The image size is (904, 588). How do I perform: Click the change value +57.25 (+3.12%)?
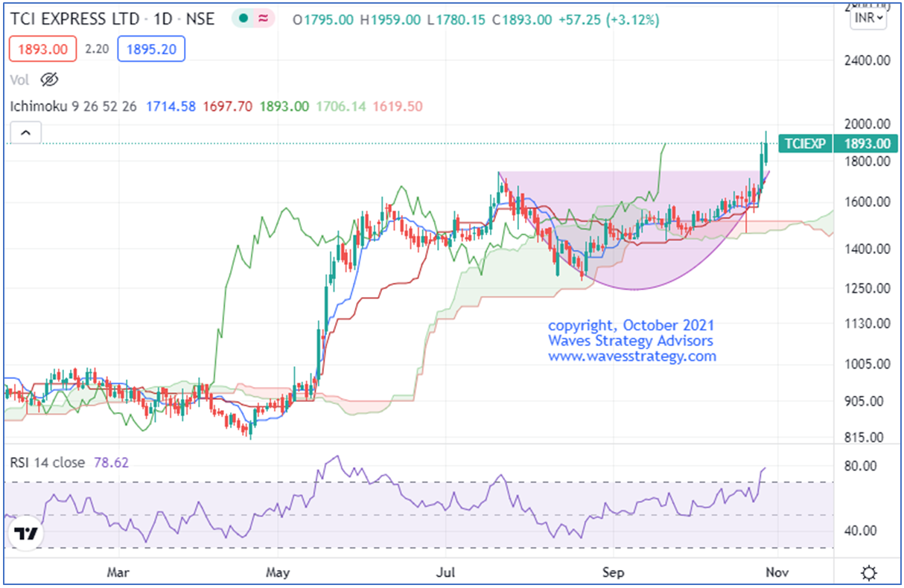point(609,20)
